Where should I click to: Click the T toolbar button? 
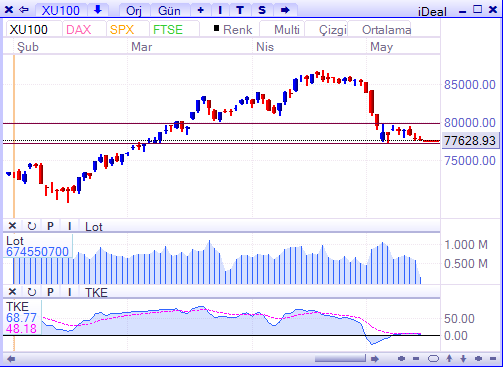[240, 10]
